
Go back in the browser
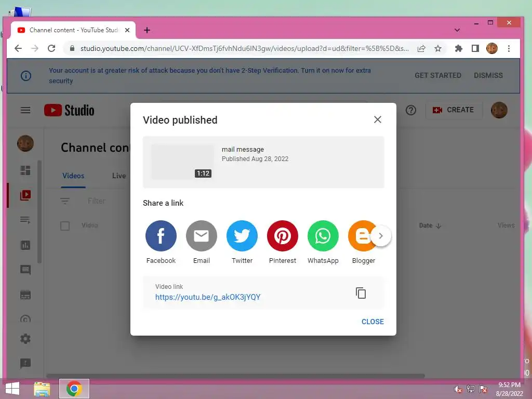click(x=18, y=48)
